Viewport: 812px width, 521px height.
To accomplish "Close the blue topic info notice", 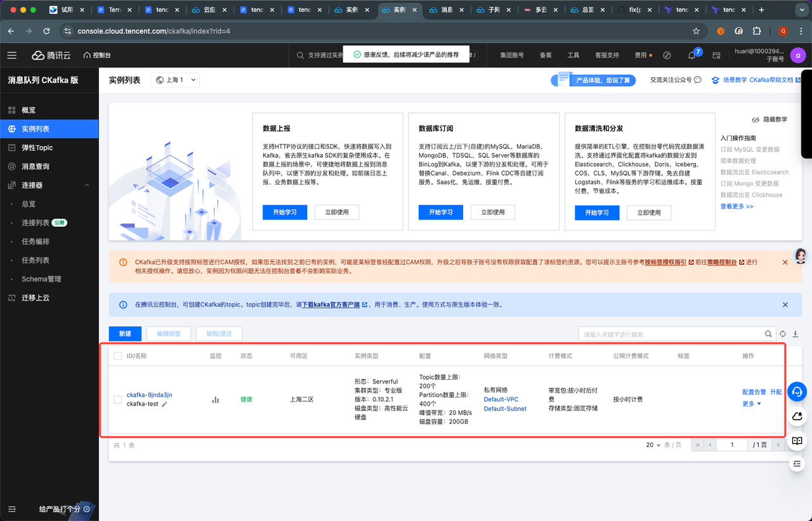I will [x=785, y=304].
